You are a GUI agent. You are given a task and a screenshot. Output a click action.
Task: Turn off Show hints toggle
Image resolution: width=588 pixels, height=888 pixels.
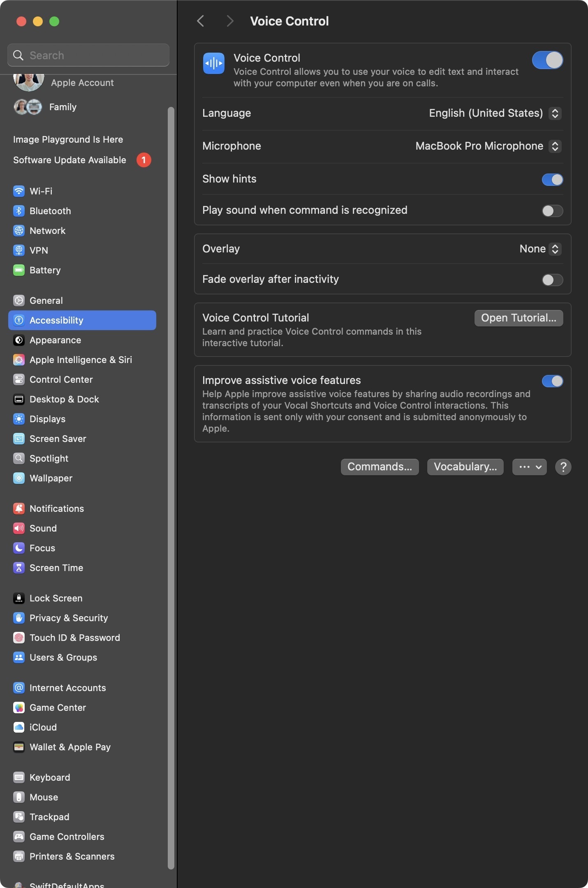(552, 180)
